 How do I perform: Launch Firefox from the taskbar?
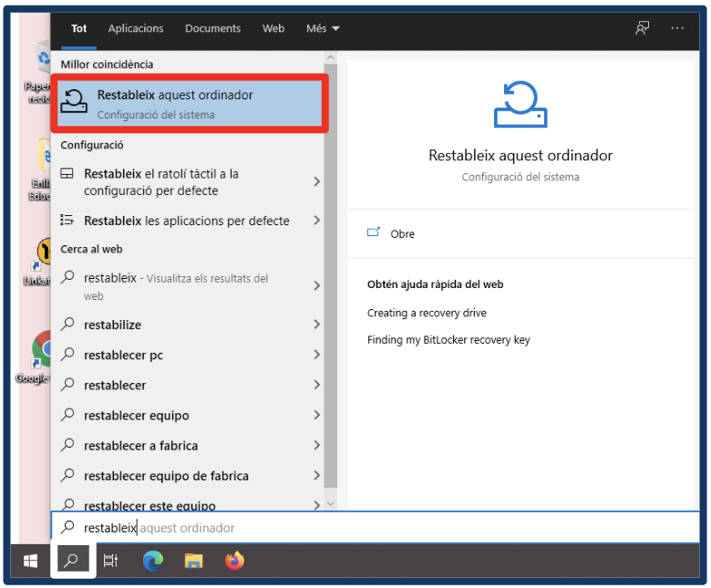(235, 561)
